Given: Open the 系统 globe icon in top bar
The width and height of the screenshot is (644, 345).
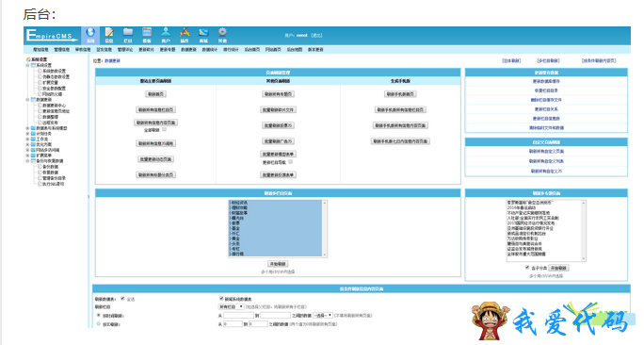Looking at the screenshot, I should (x=90, y=35).
